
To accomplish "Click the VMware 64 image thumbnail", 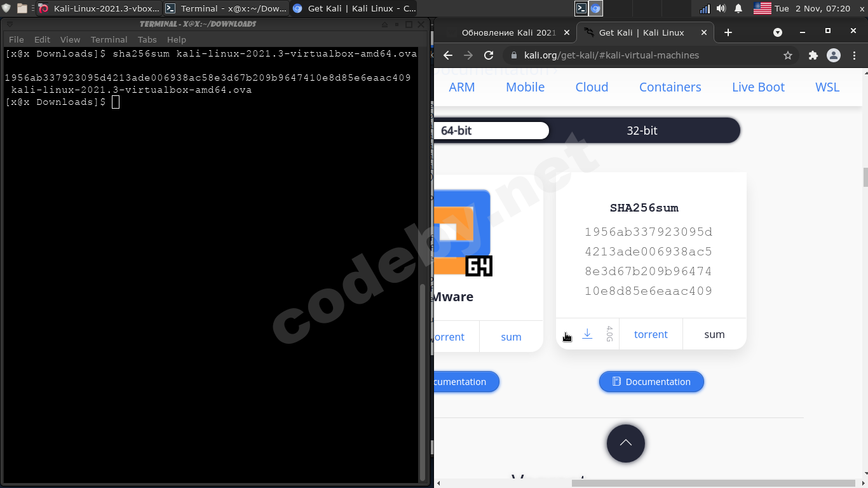I will [x=463, y=233].
